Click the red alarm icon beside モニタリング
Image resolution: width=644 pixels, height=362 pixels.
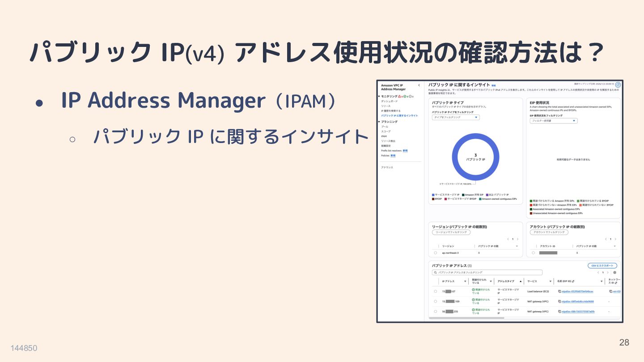click(399, 96)
